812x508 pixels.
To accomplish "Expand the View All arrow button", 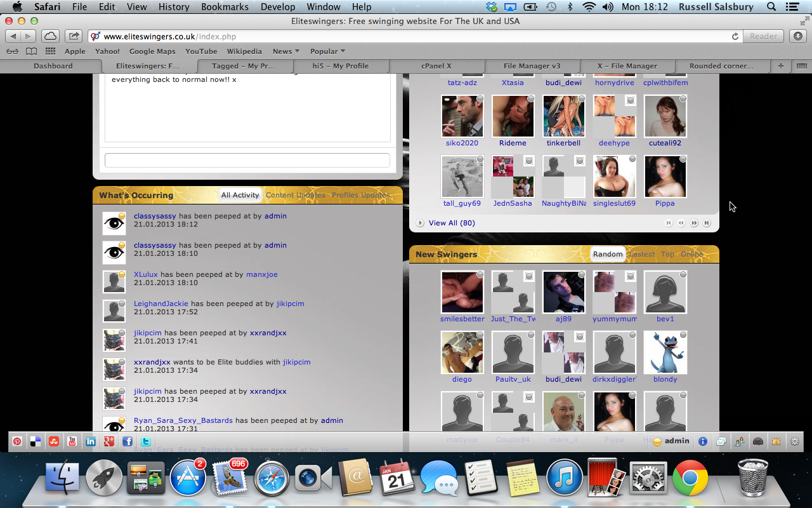I will 420,223.
